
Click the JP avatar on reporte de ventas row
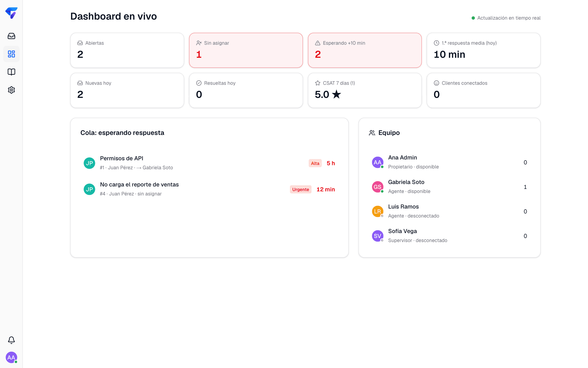point(89,189)
